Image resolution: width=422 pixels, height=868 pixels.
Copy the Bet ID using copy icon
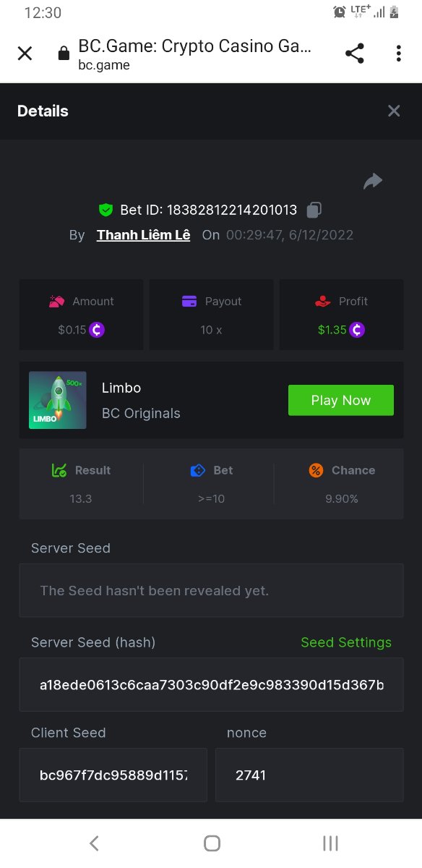point(314,210)
